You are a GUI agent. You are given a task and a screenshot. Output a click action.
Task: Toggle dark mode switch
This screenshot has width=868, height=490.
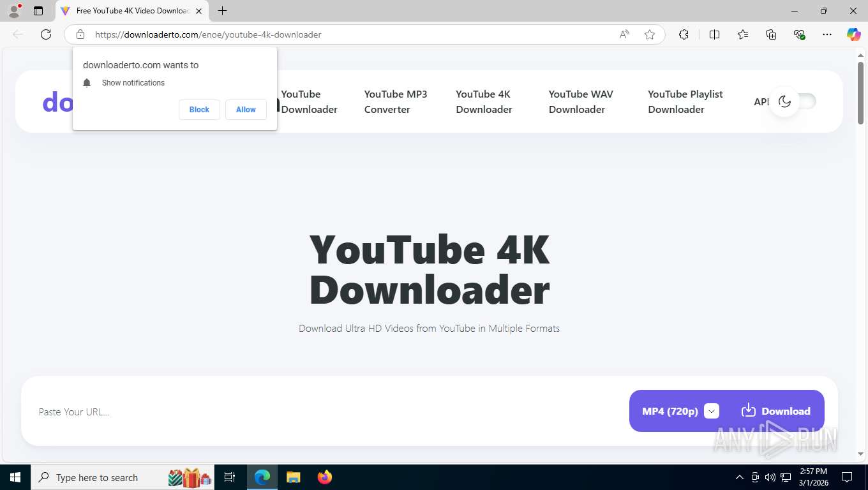(x=794, y=101)
